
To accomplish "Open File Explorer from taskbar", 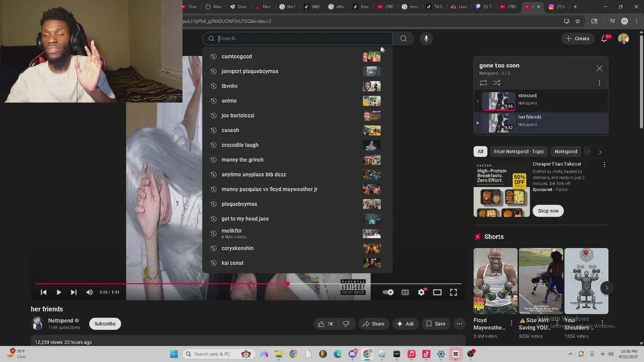I will click(278, 354).
